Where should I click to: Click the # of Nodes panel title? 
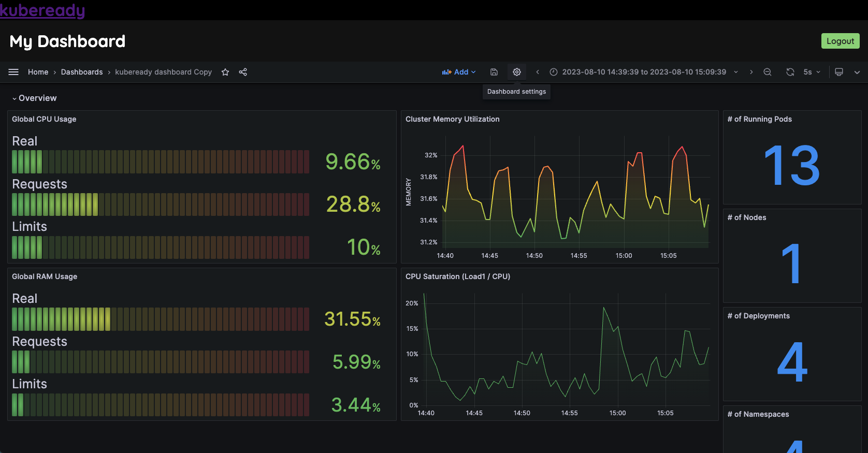(747, 217)
